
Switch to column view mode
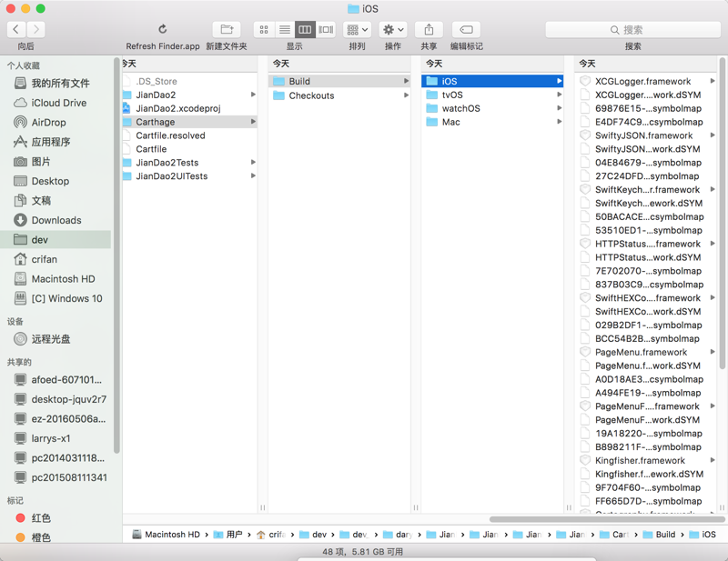[x=305, y=30]
